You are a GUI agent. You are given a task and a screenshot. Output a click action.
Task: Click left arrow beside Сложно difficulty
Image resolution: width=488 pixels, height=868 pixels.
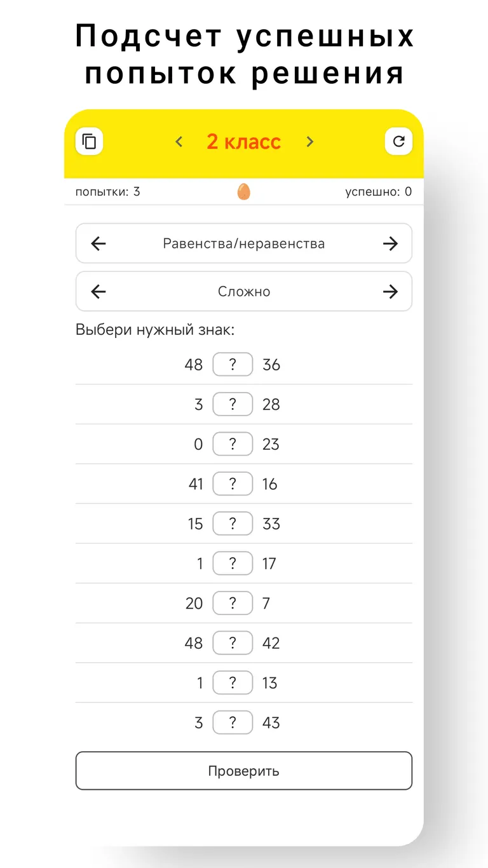coord(98,292)
